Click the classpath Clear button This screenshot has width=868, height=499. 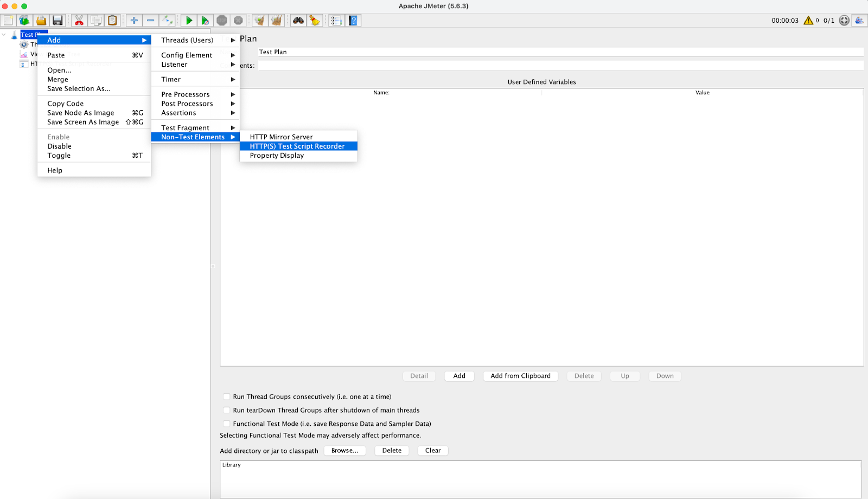point(433,451)
